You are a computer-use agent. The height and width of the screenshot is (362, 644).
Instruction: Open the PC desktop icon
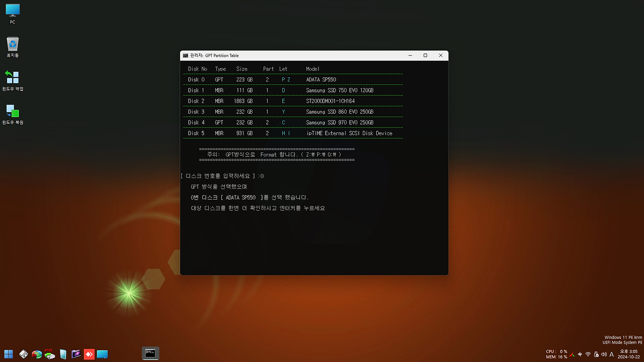[x=13, y=14]
